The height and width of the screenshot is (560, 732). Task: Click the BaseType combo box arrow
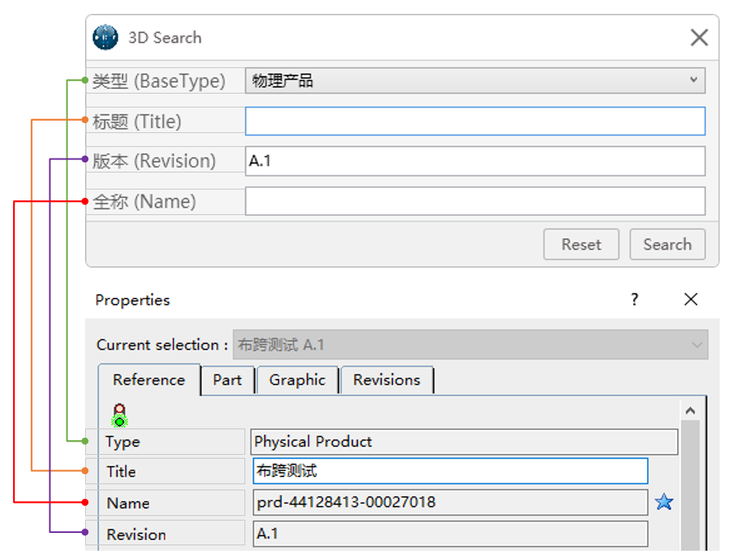pos(695,80)
